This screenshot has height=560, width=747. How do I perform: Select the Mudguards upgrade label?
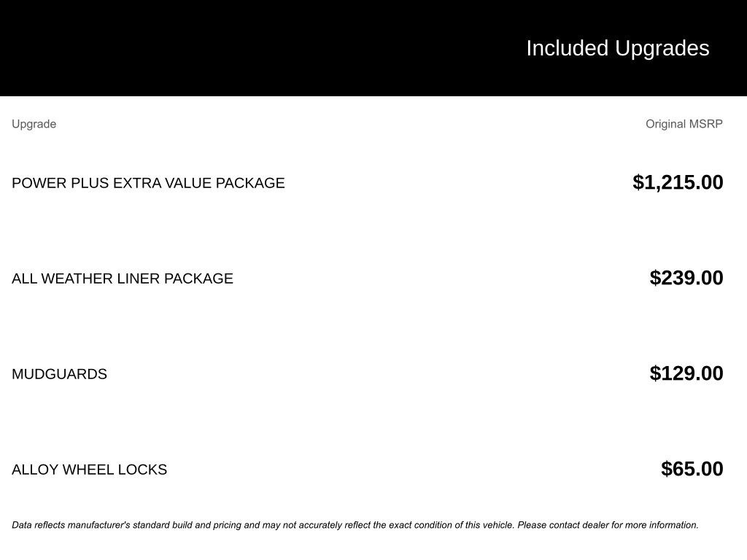click(x=59, y=374)
